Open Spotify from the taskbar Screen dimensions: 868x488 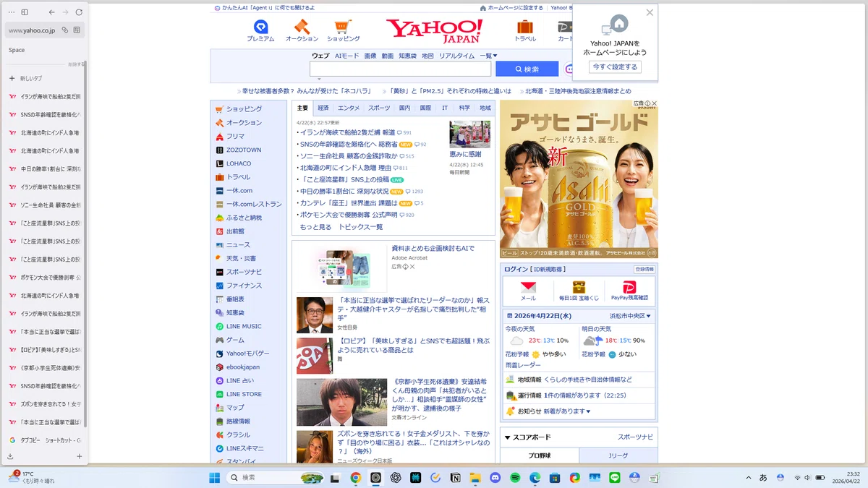[x=515, y=478]
